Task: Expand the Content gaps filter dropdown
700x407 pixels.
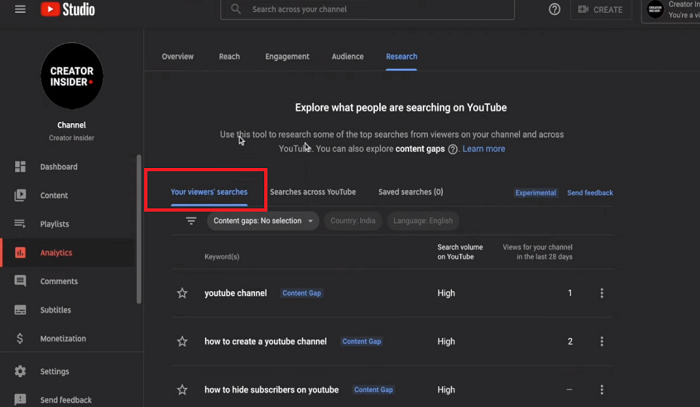Action: [263, 221]
